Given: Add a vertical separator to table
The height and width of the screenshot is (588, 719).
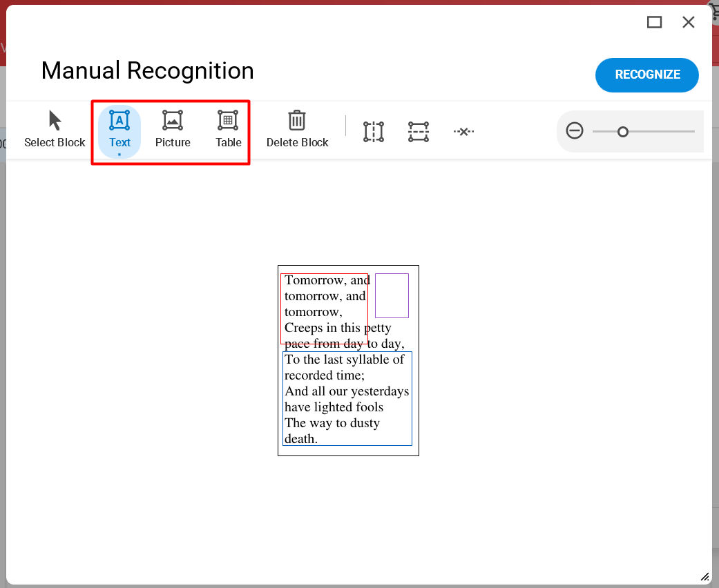Looking at the screenshot, I should point(373,132).
